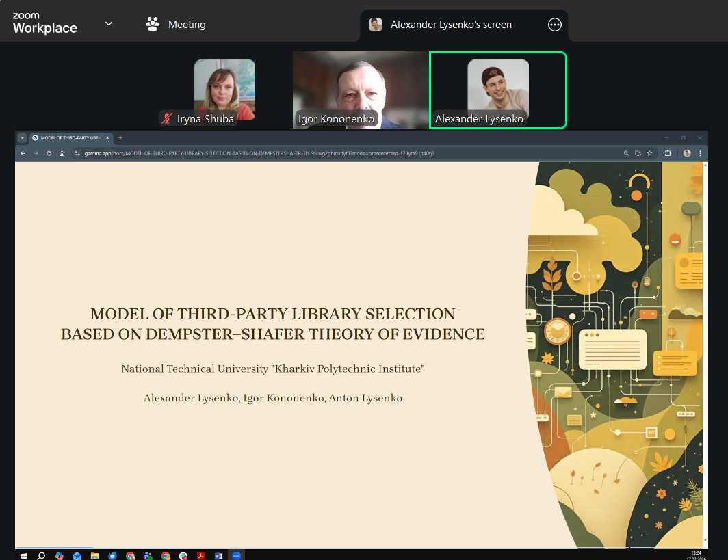This screenshot has height=560, width=728.
Task: Click the browser reload button
Action: 49,153
